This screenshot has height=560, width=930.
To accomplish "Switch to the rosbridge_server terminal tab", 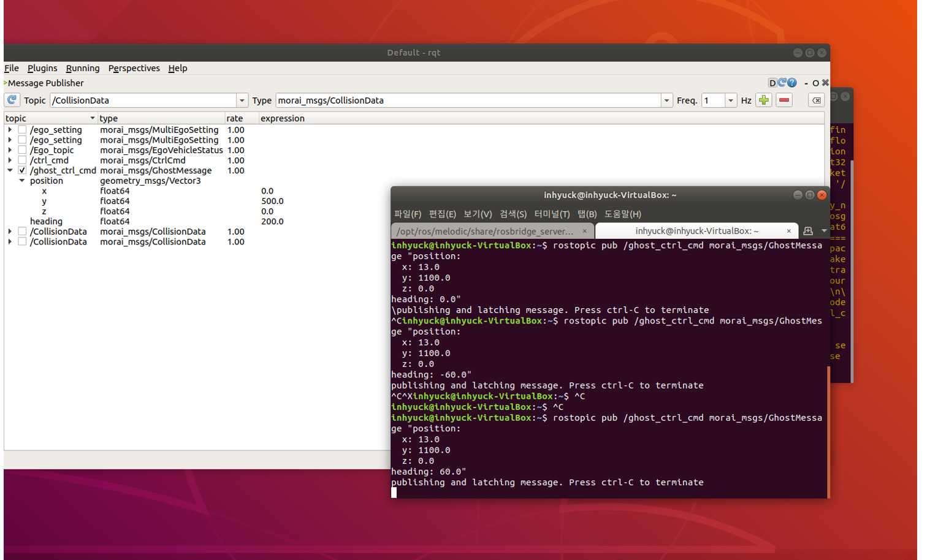I will [x=484, y=231].
